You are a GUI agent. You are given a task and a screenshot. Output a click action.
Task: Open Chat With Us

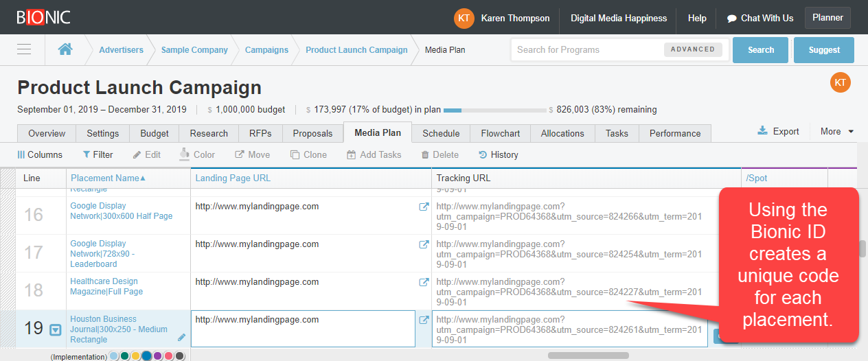(x=759, y=19)
